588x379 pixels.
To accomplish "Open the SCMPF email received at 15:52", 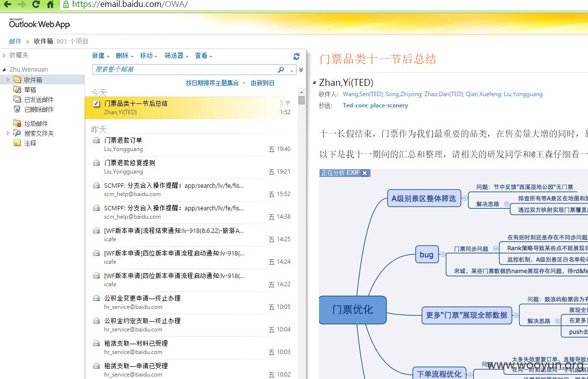I will (x=191, y=189).
